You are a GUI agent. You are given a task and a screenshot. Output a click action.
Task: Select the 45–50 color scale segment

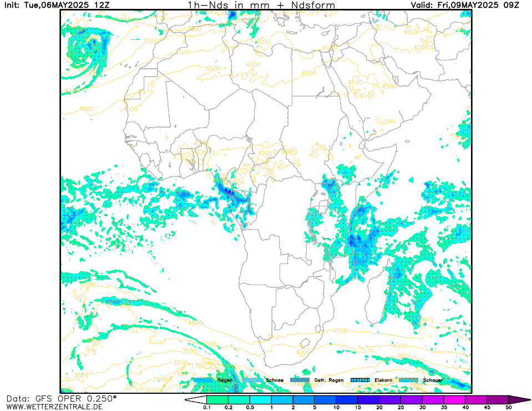pyautogui.click(x=498, y=399)
